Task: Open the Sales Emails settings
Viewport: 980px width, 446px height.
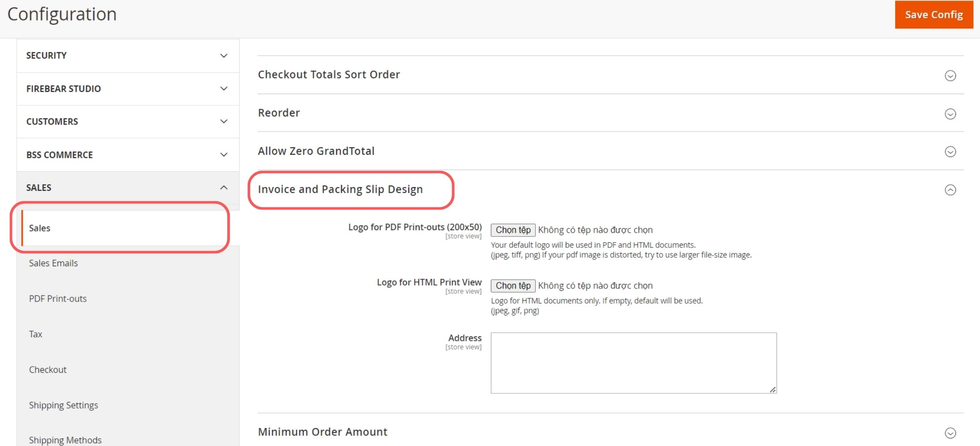Action: 53,263
